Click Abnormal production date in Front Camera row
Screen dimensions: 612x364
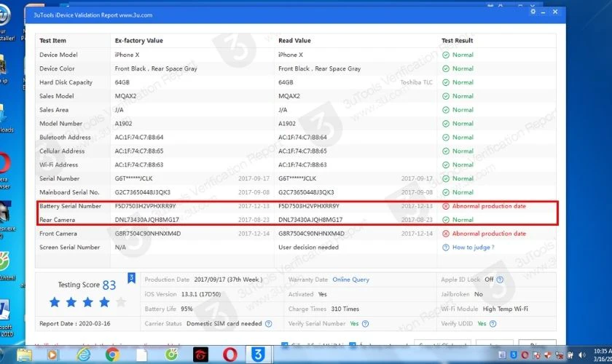[x=489, y=234]
